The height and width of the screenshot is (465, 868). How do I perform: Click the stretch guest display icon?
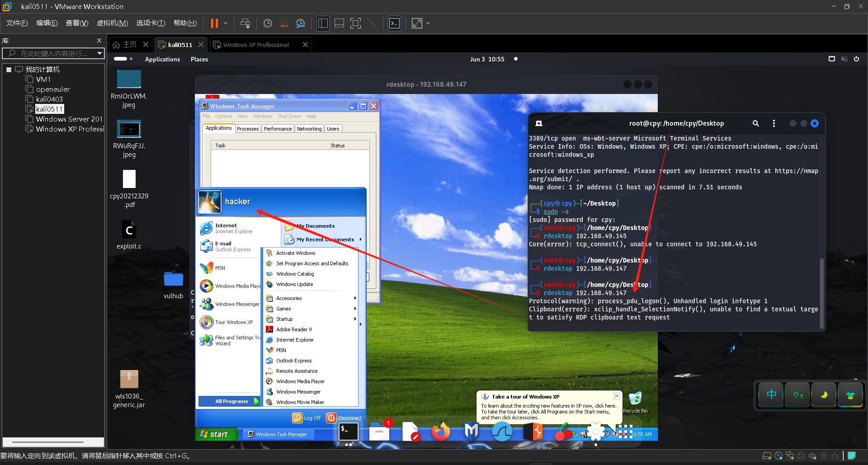point(417,23)
